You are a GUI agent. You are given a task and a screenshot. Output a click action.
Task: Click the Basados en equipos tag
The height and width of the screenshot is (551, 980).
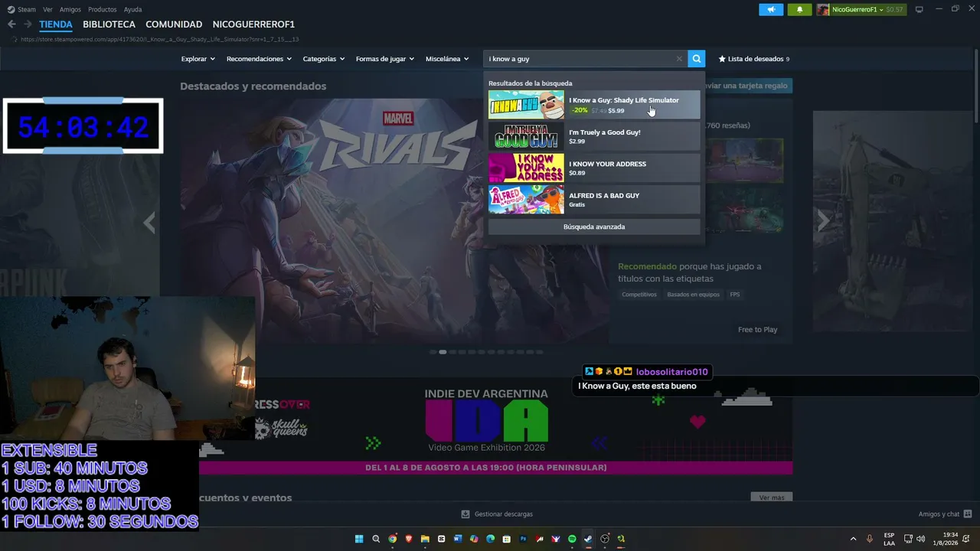[x=693, y=295]
